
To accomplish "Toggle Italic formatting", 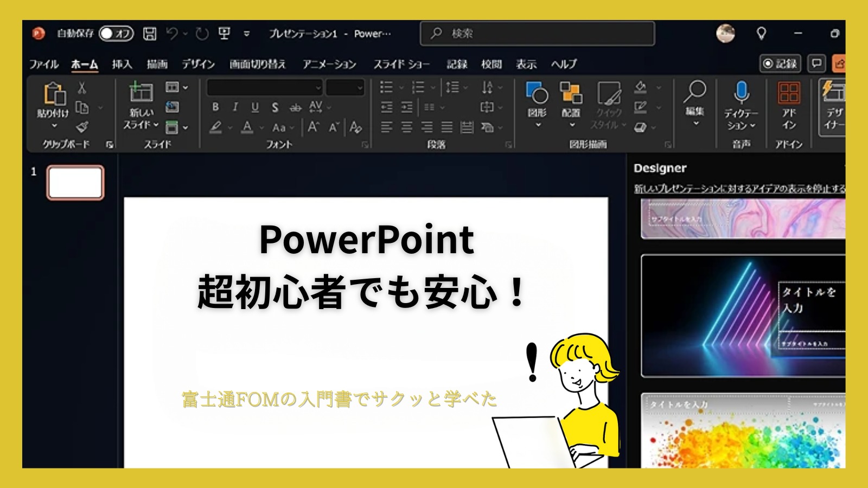I will tap(235, 107).
